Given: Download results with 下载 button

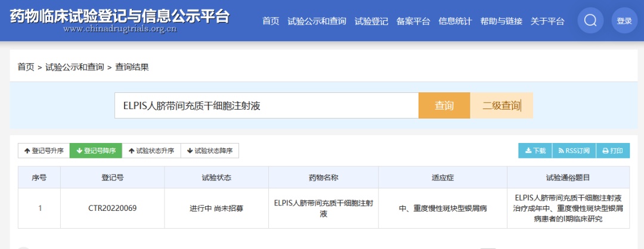Looking at the screenshot, I should point(535,151).
